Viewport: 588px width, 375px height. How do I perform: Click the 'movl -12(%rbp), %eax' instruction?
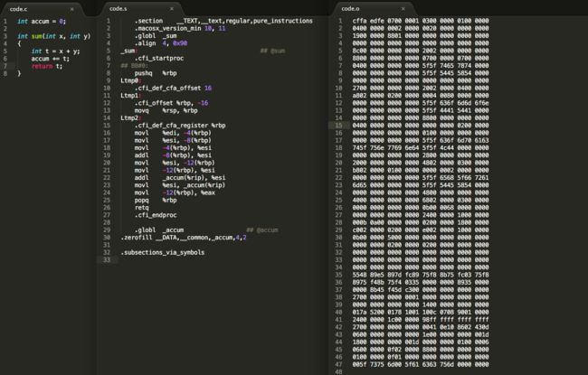point(175,193)
